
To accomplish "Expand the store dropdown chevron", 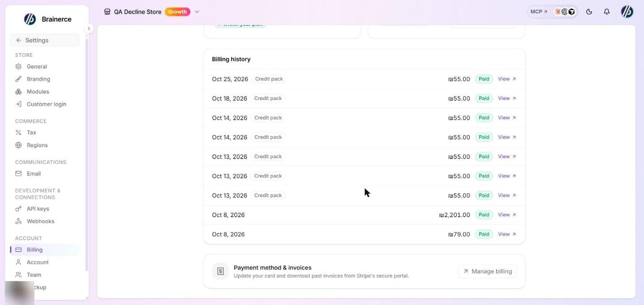I will pos(197,12).
